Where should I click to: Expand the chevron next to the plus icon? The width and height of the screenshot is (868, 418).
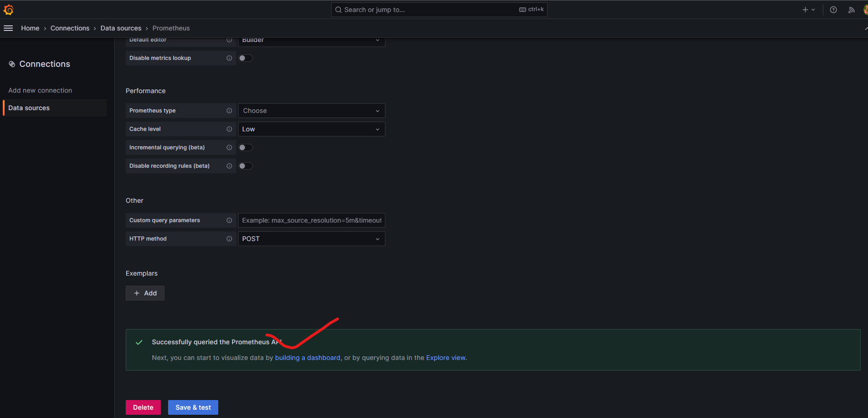pyautogui.click(x=813, y=10)
